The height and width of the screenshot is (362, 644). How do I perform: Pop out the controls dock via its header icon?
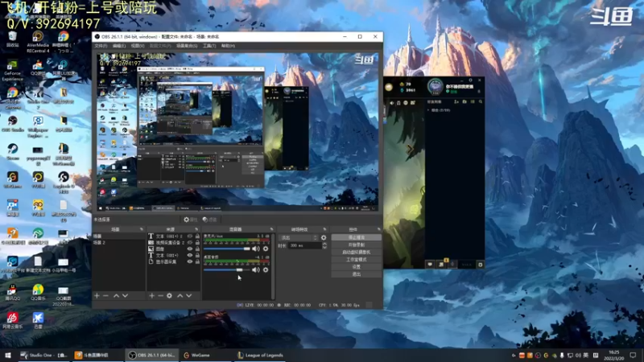pyautogui.click(x=378, y=229)
